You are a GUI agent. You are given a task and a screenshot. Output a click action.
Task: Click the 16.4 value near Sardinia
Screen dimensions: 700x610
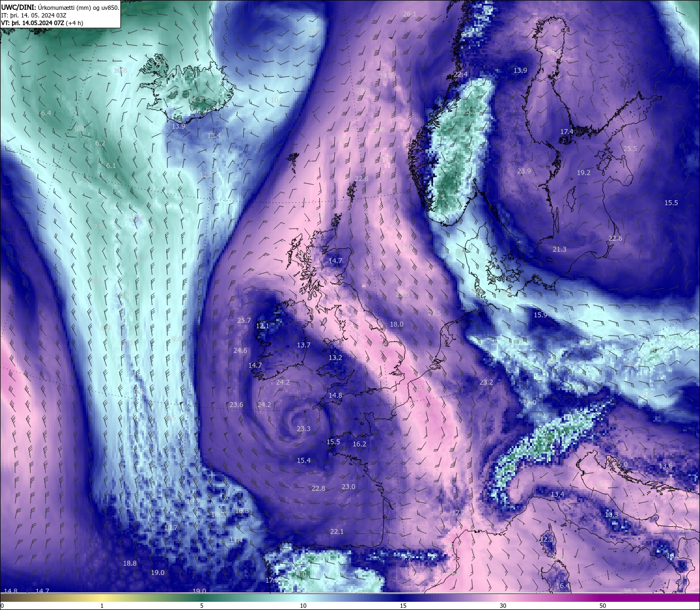pos(563,585)
